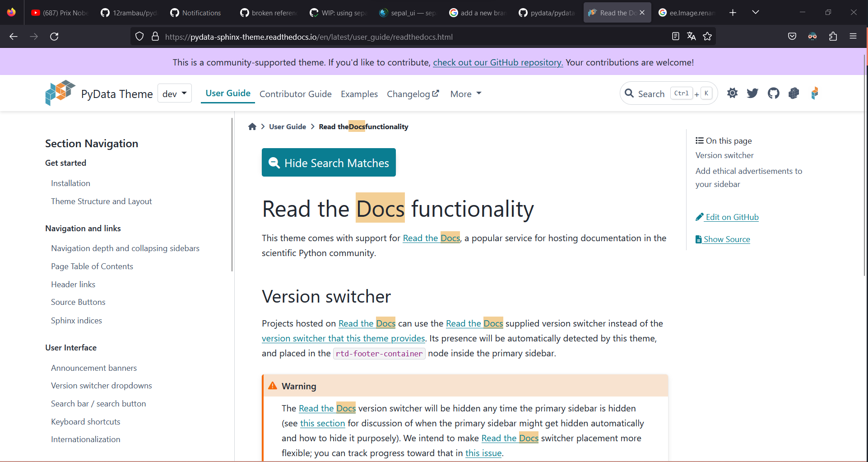Switch to the Contributor Guide tab

coord(296,93)
